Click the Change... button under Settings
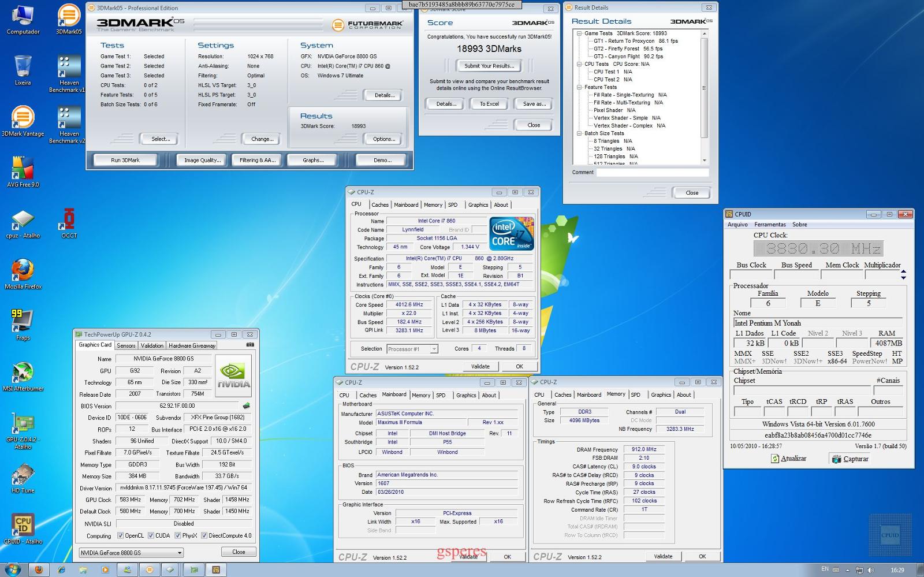Viewport: 924px width, 577px height. pos(262,139)
